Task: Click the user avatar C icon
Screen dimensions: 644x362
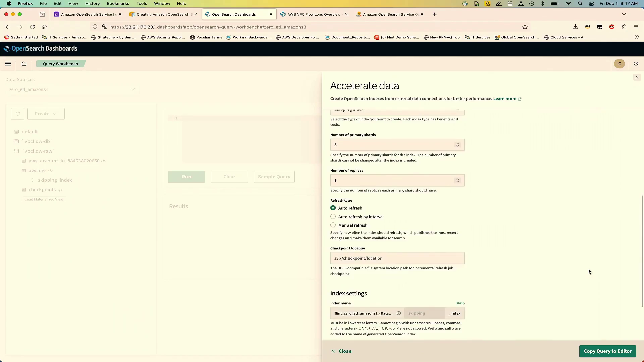Action: [x=619, y=64]
